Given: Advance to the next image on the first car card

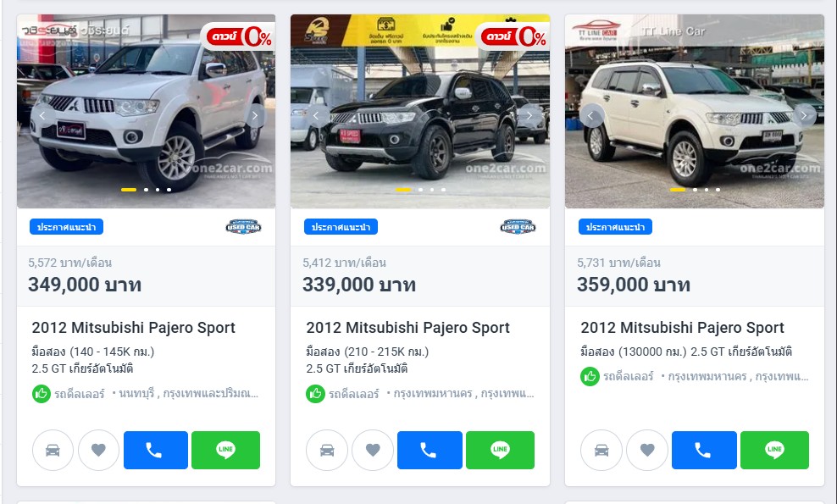Looking at the screenshot, I should click(x=255, y=115).
